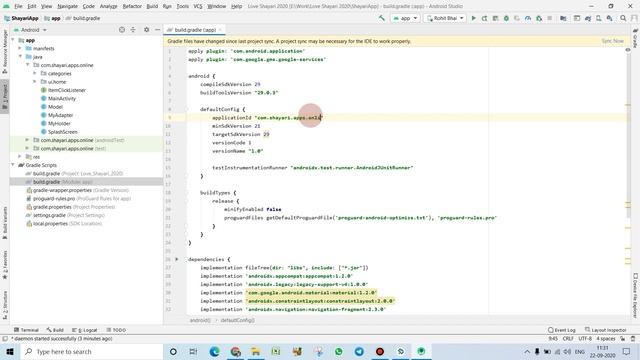Click the Apply Changes and Restart Activity icon
This screenshot has height=360, width=640.
484,18
